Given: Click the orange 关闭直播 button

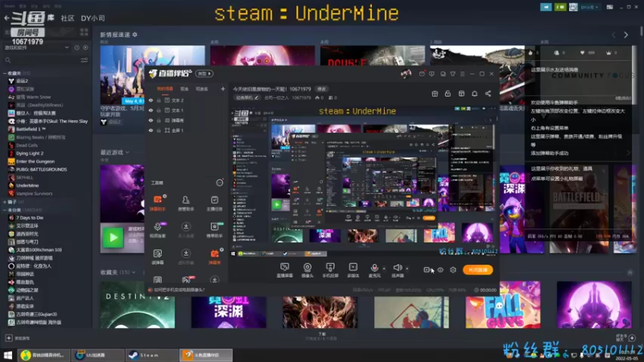Looking at the screenshot, I should 477,269.
